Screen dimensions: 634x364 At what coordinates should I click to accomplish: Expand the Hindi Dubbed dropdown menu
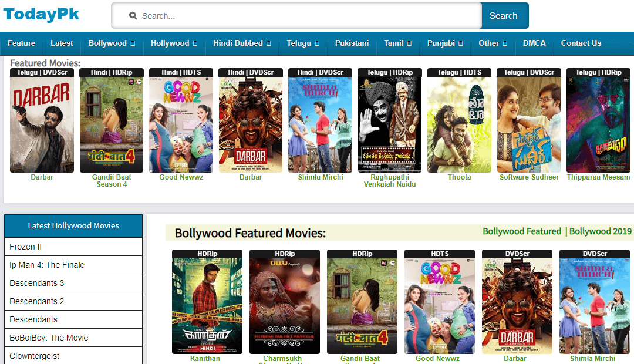242,43
